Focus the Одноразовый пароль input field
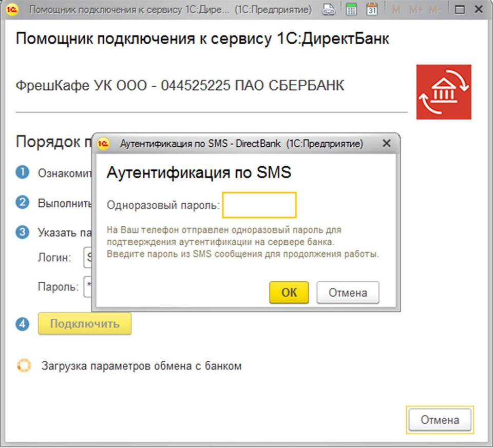Image resolution: width=493 pixels, height=448 pixels. click(x=259, y=205)
